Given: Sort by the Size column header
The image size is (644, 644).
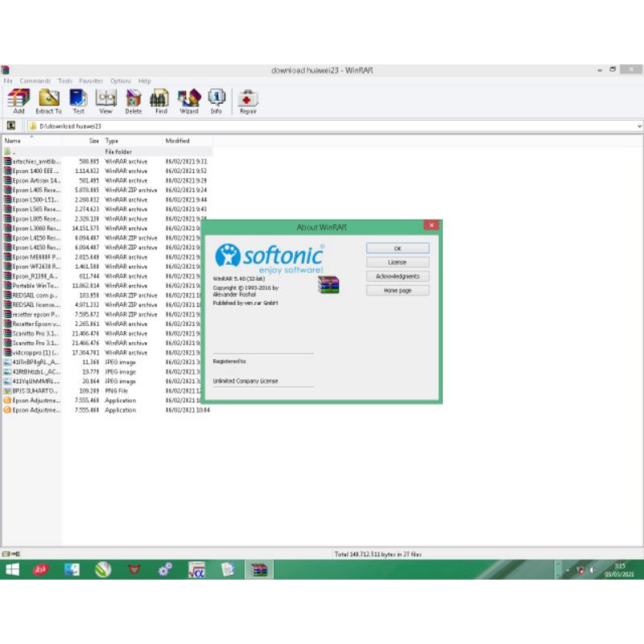Looking at the screenshot, I should [x=82, y=141].
